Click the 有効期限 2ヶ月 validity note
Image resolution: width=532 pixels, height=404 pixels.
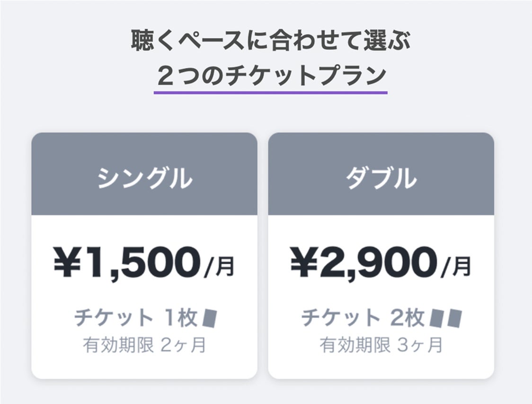click(144, 345)
